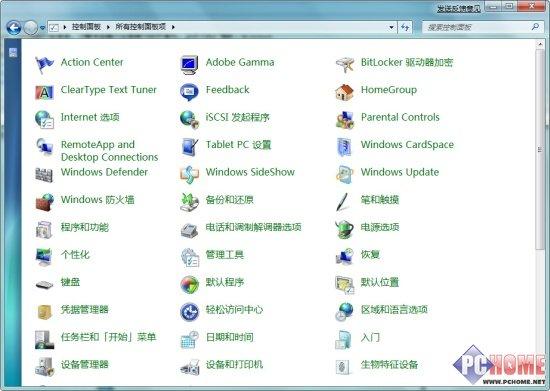Click the 设备管理器 link
This screenshot has width=550, height=391.
85,365
